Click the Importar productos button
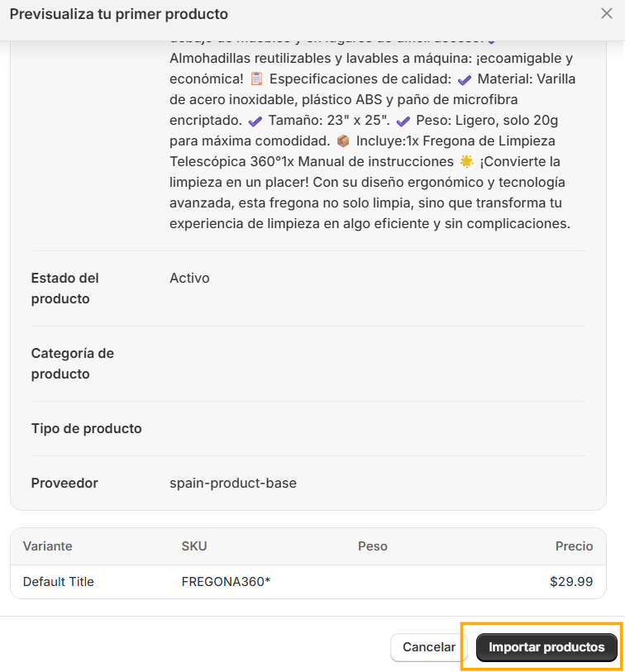 (546, 646)
